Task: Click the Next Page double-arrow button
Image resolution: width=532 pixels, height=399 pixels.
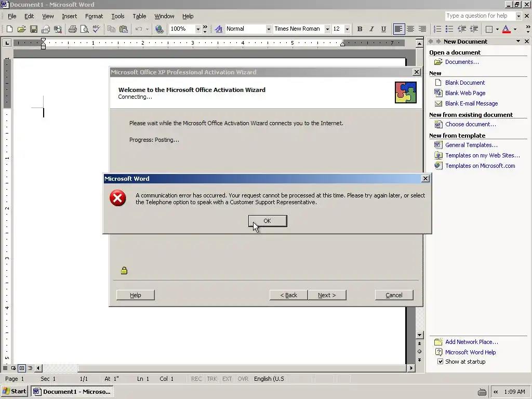Action: click(419, 360)
